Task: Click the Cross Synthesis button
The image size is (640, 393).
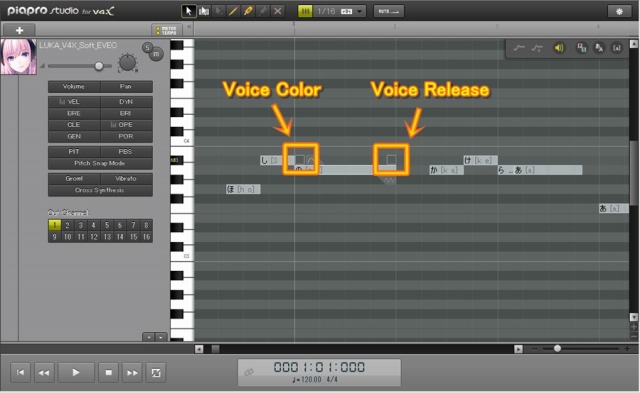Action: [x=100, y=190]
